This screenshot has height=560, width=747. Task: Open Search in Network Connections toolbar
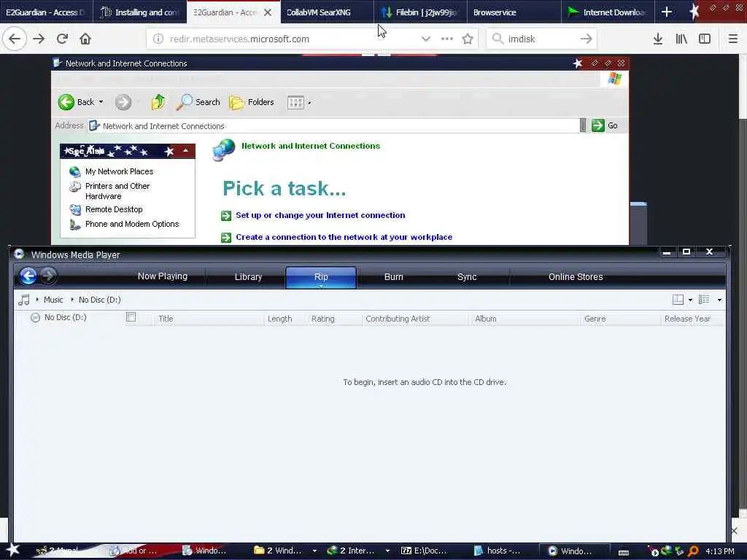pos(198,102)
